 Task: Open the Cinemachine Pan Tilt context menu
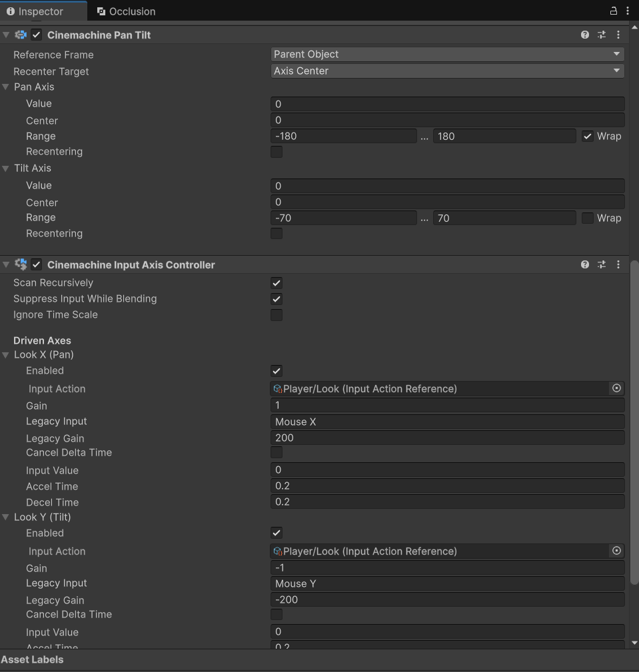618,34
